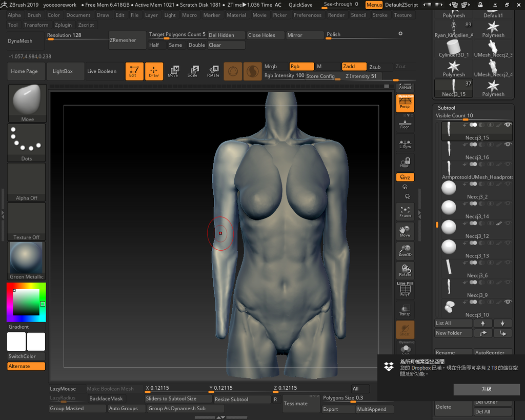Select the Ryan_Kingslien tool thumbnail
Screen dimensions: 525x420
pos(454,29)
